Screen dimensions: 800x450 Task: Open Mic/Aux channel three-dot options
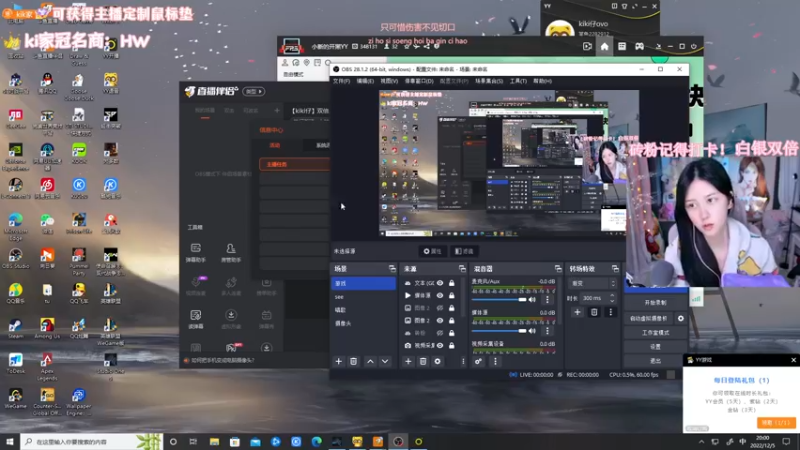coord(547,299)
